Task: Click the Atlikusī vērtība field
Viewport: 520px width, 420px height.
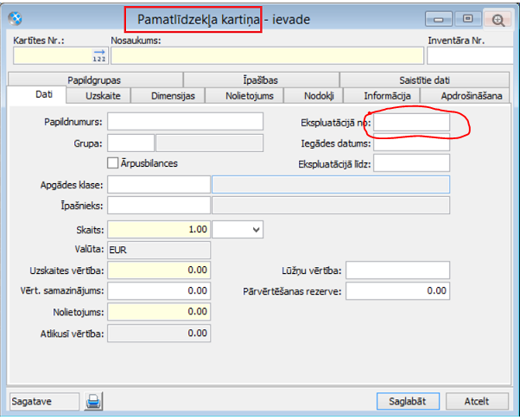Action: (x=159, y=333)
